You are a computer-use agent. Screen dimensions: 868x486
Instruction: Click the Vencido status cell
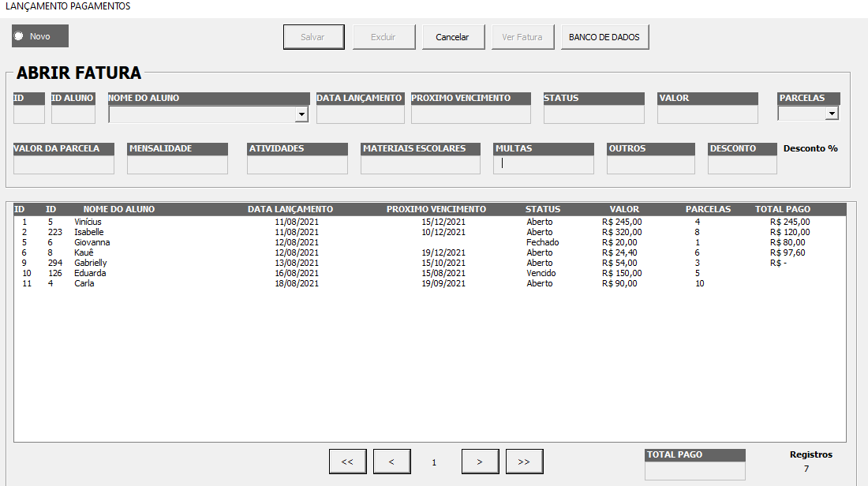(x=541, y=273)
